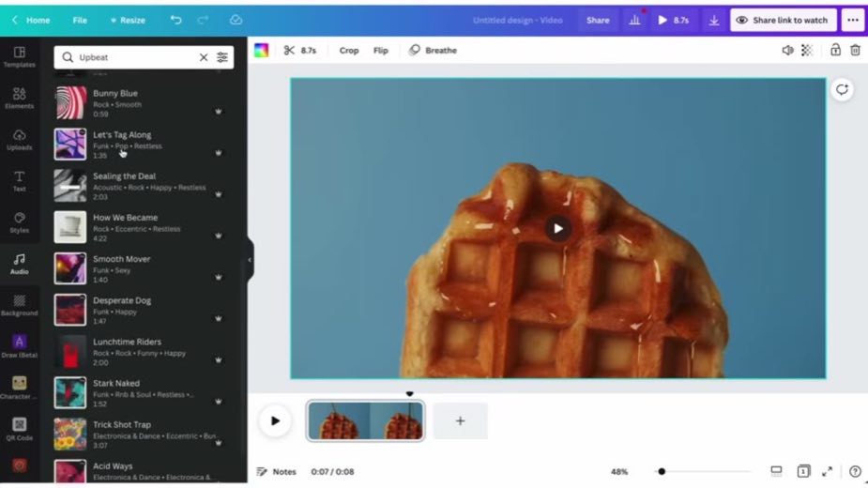This screenshot has width=868, height=488.
Task: Open the File menu
Action: click(80, 20)
